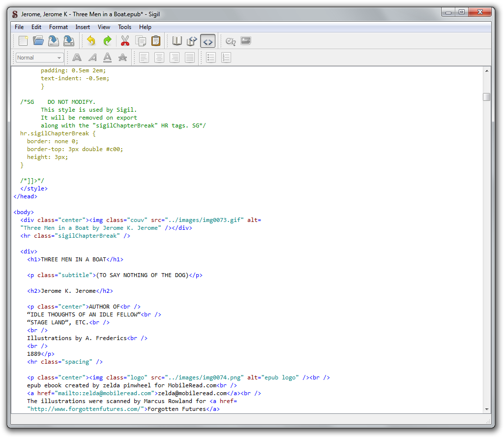The image size is (504, 437).
Task: Open the Normal paragraph style dropdown
Action: pos(39,58)
